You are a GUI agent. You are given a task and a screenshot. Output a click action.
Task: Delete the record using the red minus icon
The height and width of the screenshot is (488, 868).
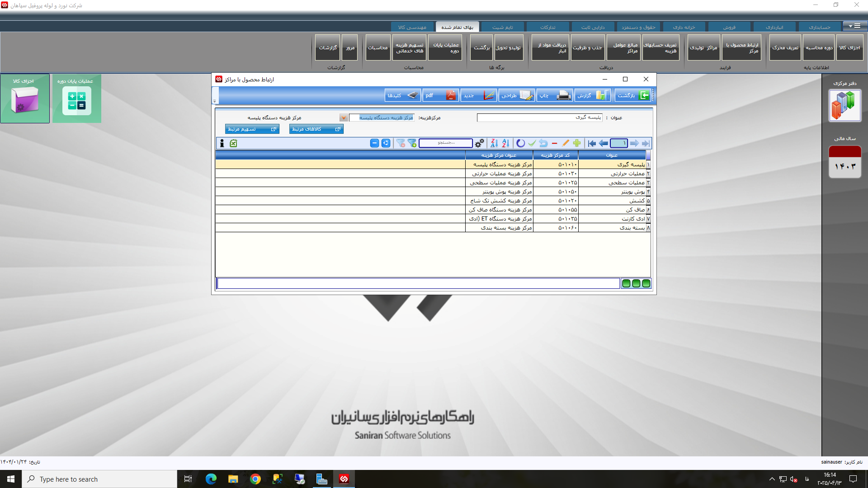[554, 143]
